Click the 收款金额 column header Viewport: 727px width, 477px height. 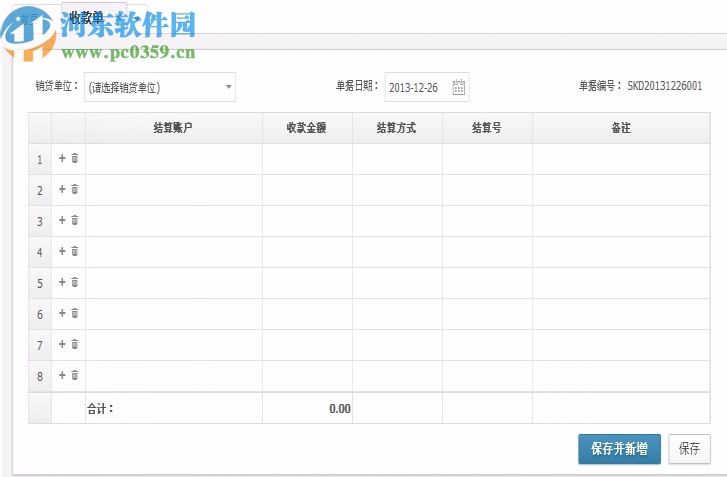(307, 128)
